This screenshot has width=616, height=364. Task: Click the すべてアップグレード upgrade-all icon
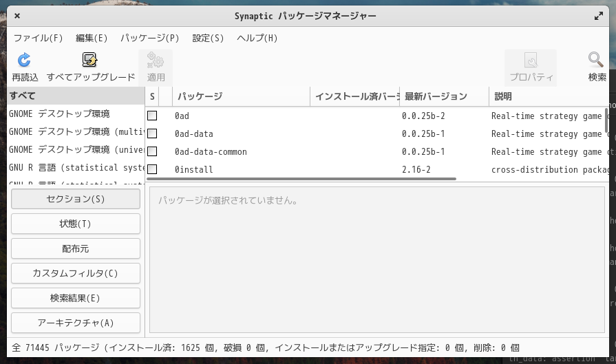[90, 60]
